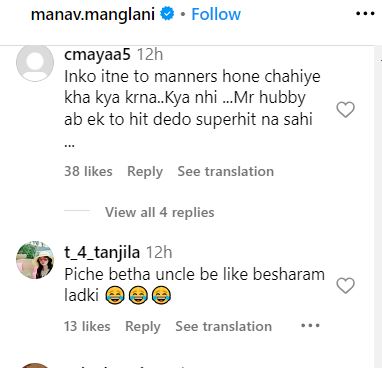Follow the manav.manglani account

click(216, 14)
